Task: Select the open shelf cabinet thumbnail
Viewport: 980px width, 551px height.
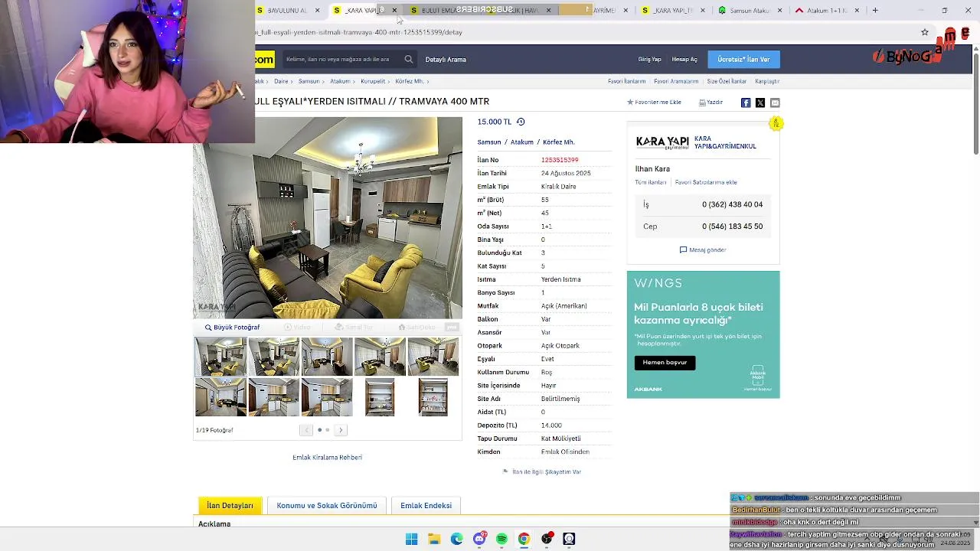Action: pos(380,397)
